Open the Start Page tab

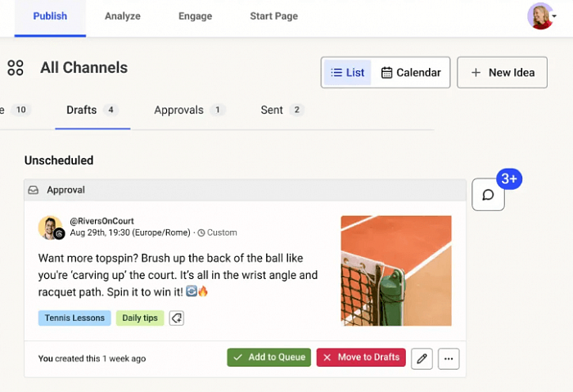(273, 16)
